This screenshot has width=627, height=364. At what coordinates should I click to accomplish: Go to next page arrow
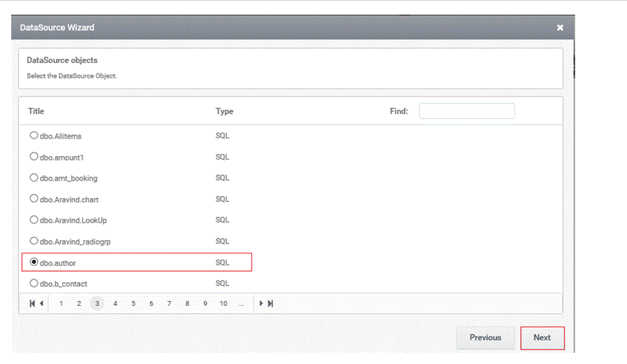(261, 304)
